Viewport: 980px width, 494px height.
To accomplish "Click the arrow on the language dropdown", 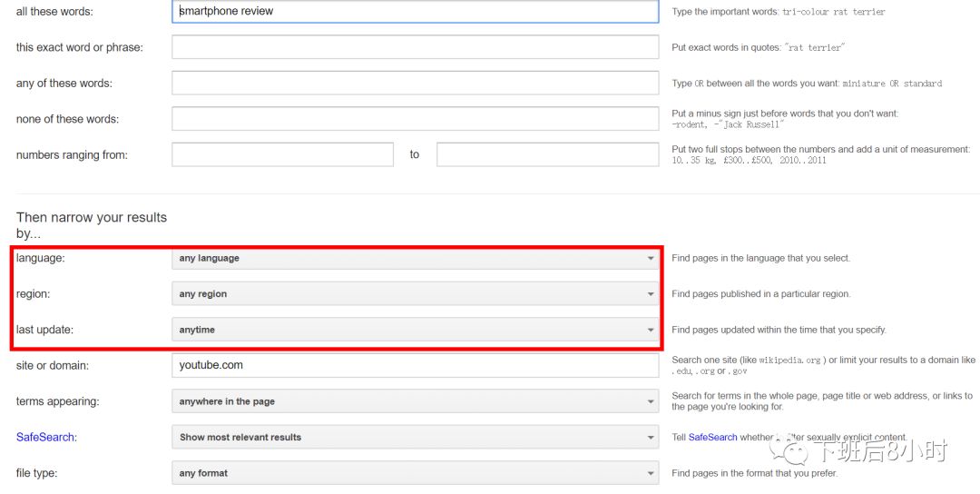I will coord(650,259).
